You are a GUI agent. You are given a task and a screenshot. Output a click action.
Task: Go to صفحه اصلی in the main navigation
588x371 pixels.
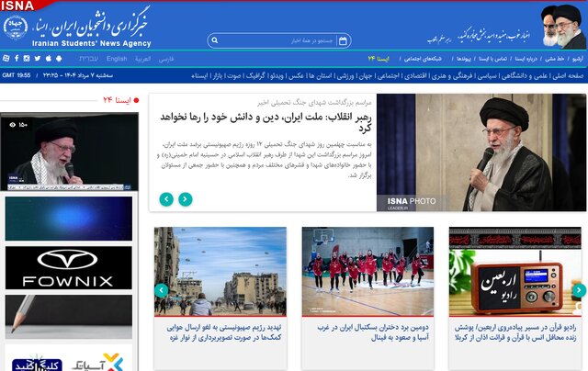tap(569, 76)
